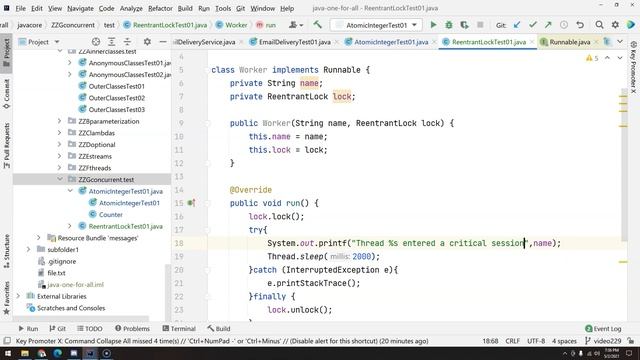Open Search Everywhere magnifier icon
This screenshot has width=640, height=360.
[599, 25]
